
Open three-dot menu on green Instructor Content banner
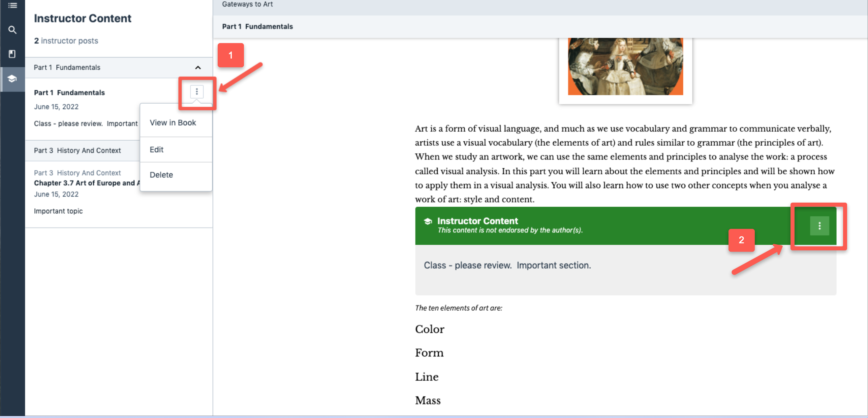(819, 225)
